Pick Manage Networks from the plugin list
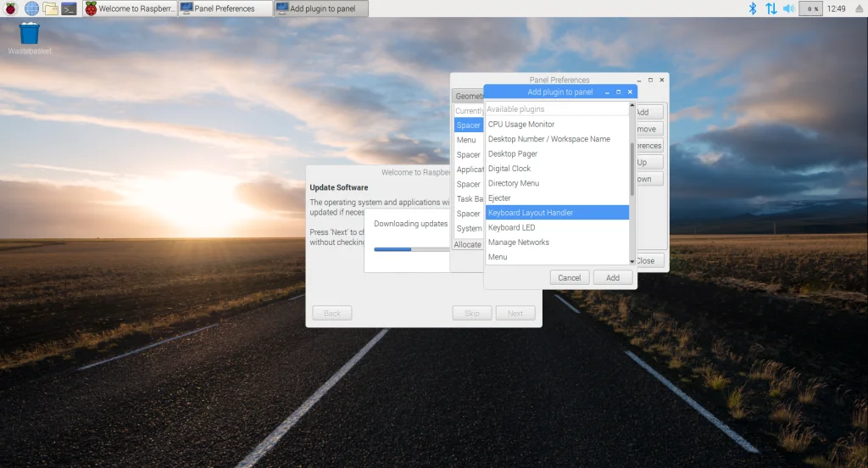The height and width of the screenshot is (468, 868). pyautogui.click(x=519, y=242)
